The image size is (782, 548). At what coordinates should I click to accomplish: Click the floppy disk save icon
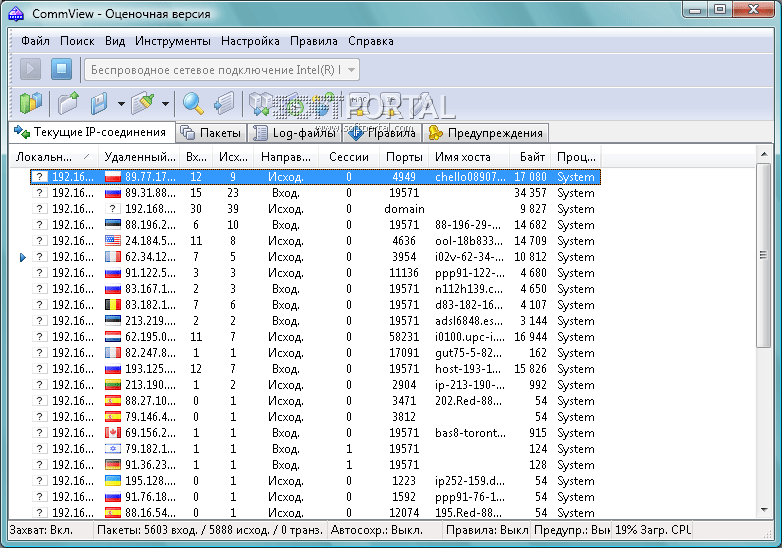coord(100,103)
